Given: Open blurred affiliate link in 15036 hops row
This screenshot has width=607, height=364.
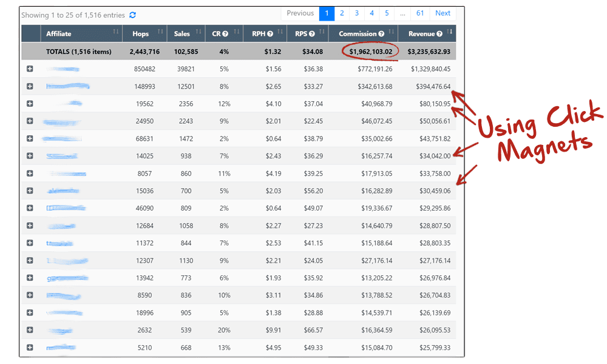Looking at the screenshot, I should pos(63,190).
